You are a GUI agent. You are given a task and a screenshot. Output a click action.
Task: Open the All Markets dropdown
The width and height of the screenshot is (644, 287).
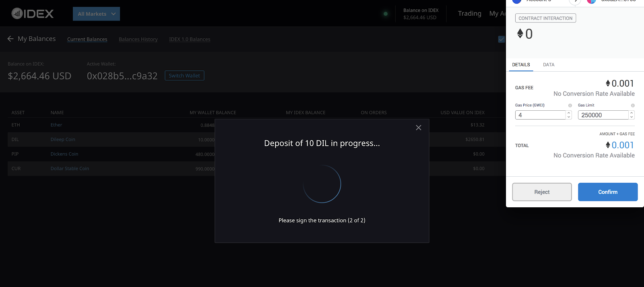coord(96,14)
